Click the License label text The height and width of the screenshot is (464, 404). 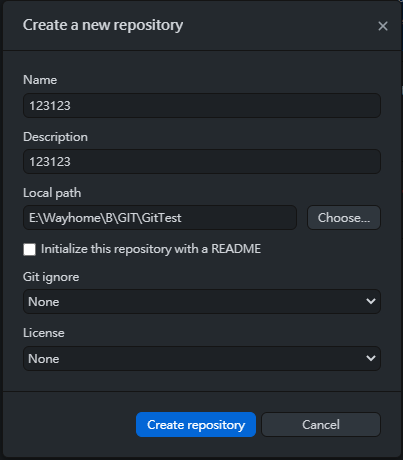(44, 333)
